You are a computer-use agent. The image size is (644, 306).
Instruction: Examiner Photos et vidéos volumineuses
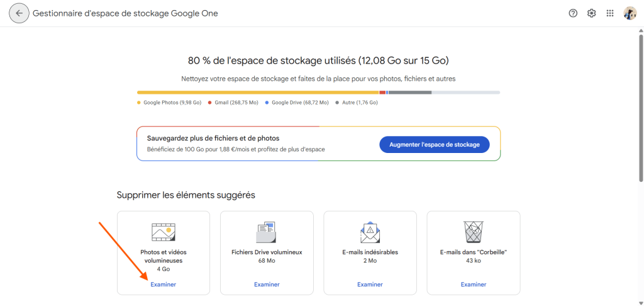(x=163, y=284)
